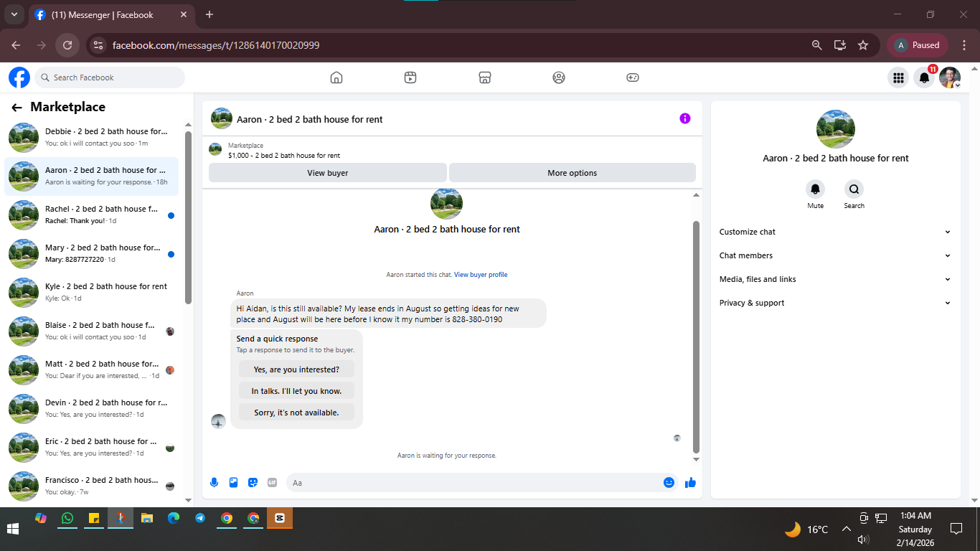Click the browser address bar URL
This screenshot has width=980, height=551.
[216, 45]
